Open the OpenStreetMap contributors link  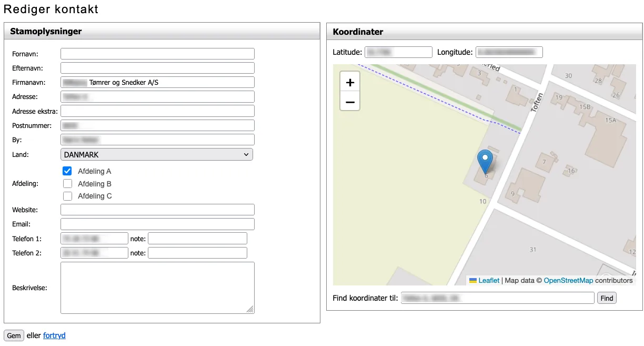coord(568,281)
